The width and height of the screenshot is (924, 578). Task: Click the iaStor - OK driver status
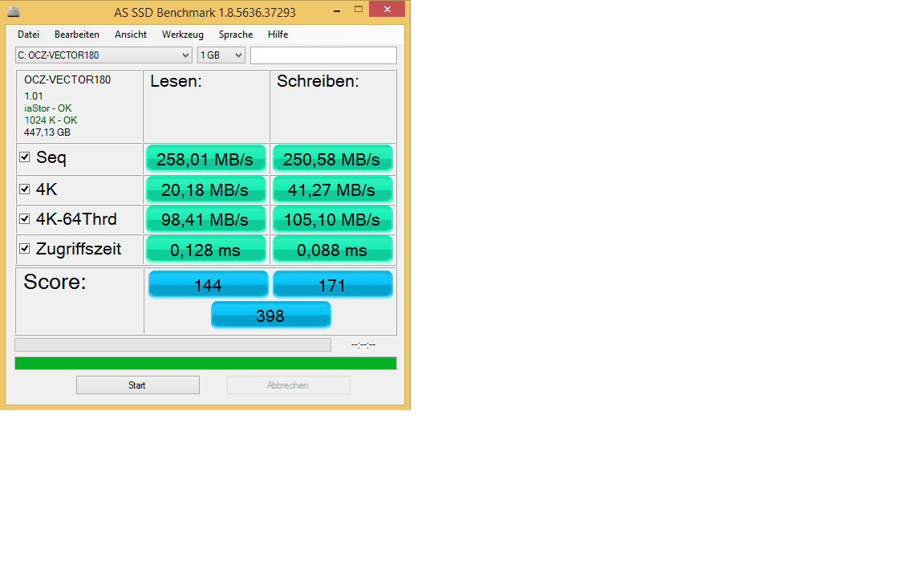[x=48, y=108]
